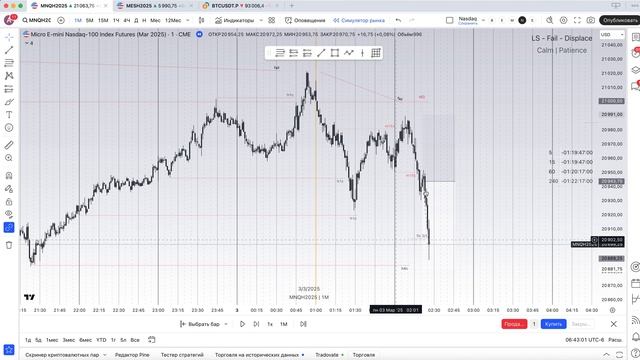Open the layout setup square icon
Screen dimensions: 640x360
(x=449, y=20)
